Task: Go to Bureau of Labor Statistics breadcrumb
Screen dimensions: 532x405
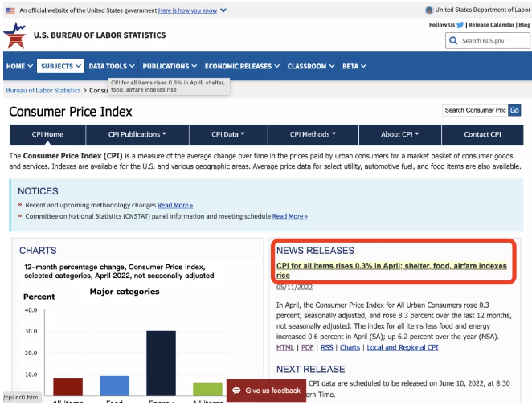Action: 43,91
